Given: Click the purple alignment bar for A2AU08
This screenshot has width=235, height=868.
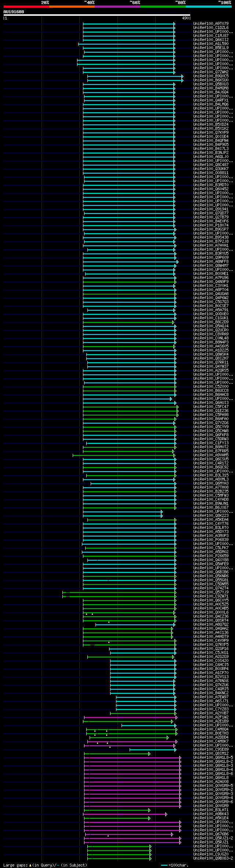Looking at the screenshot, I should (133, 781).
